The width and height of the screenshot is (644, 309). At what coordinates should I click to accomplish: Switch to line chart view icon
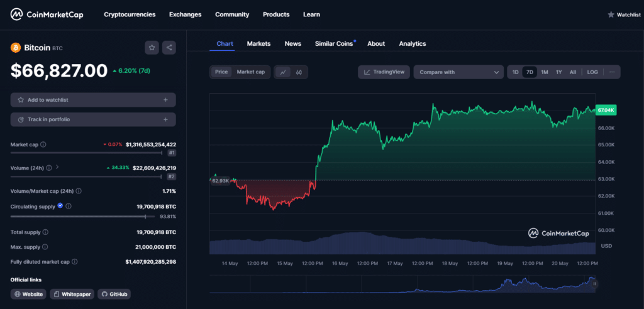coord(283,72)
